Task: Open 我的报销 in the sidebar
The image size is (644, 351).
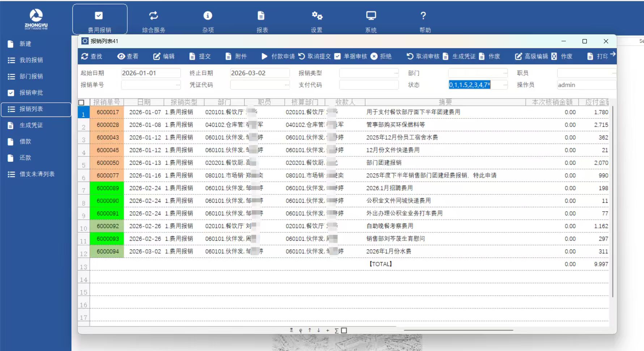Action: click(x=31, y=60)
